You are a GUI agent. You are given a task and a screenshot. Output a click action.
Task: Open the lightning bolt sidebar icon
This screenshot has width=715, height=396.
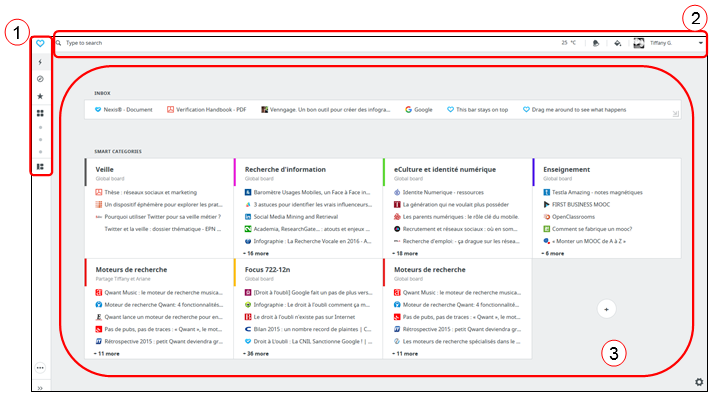click(40, 62)
